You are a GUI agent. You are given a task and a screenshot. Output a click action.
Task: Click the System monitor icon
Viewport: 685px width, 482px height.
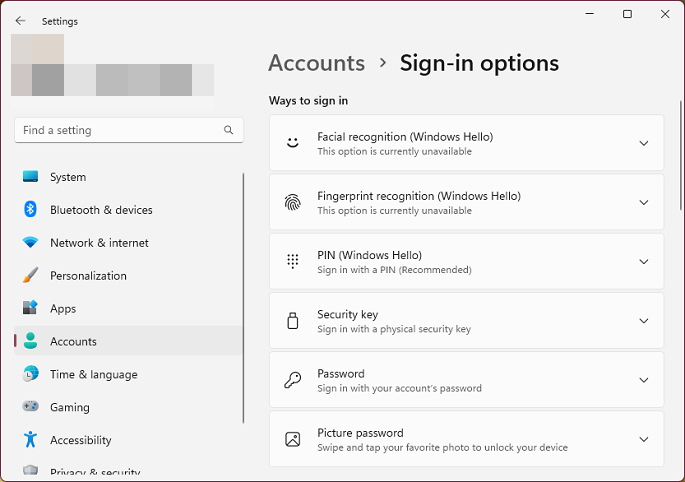[30, 177]
